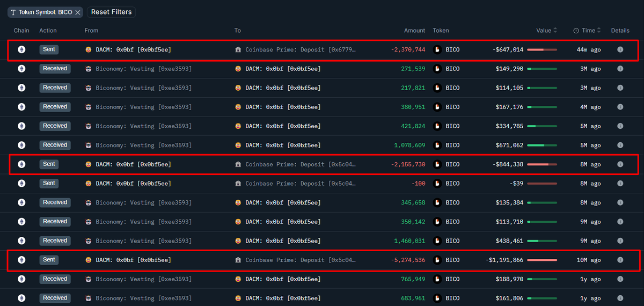Viewport: 644px width, 306px height.
Task: Click the red value bar beside -$647,014
Action: 542,49
